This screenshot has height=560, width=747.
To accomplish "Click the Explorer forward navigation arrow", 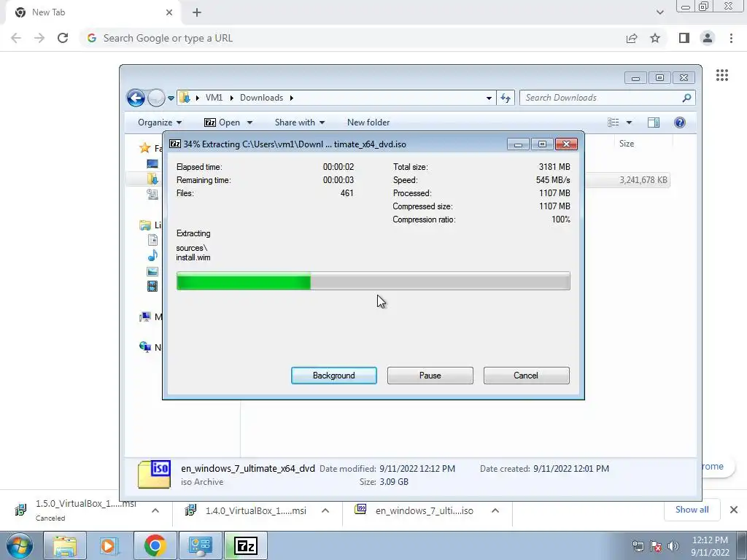I will tap(156, 98).
